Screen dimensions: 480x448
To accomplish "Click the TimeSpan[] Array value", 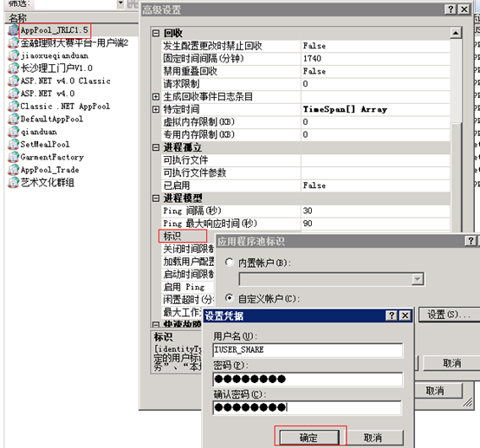I will click(345, 109).
